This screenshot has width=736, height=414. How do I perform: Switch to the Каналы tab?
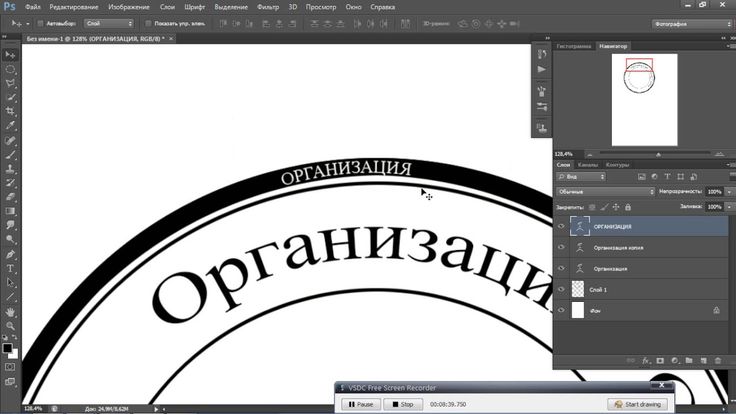[x=588, y=165]
